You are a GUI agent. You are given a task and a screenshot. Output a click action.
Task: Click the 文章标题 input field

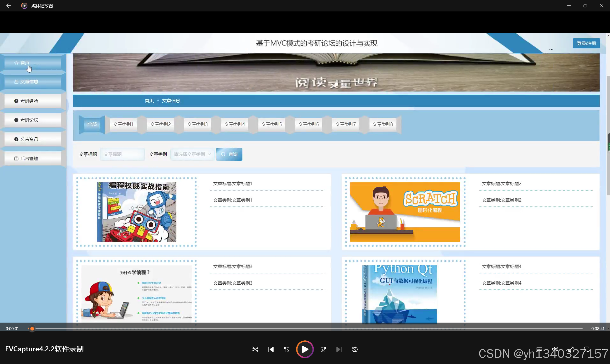tap(122, 154)
